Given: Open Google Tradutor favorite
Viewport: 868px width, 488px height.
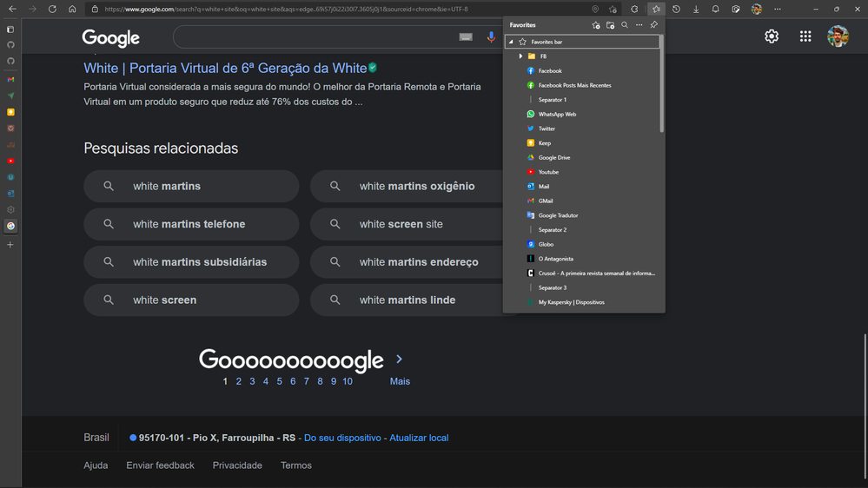Looking at the screenshot, I should pos(582,215).
